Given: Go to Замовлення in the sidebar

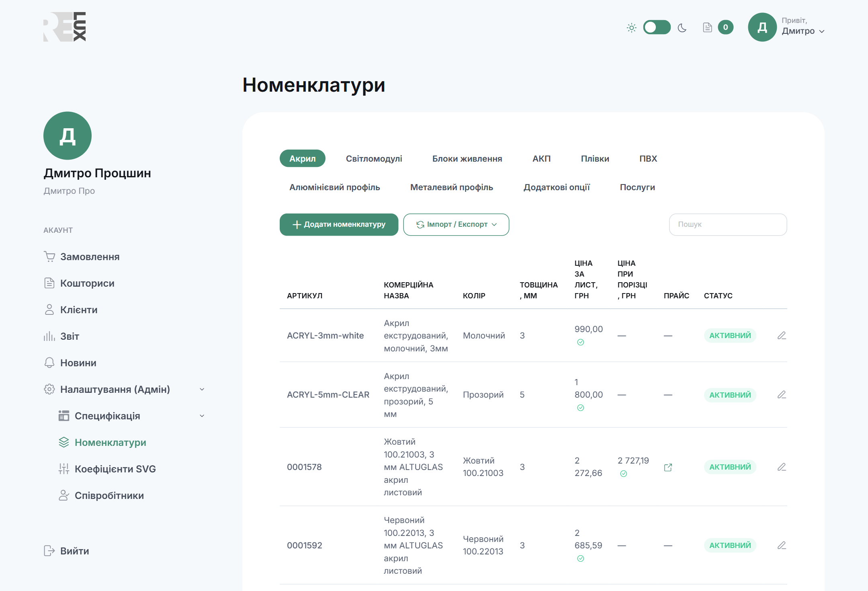Looking at the screenshot, I should [x=82, y=257].
